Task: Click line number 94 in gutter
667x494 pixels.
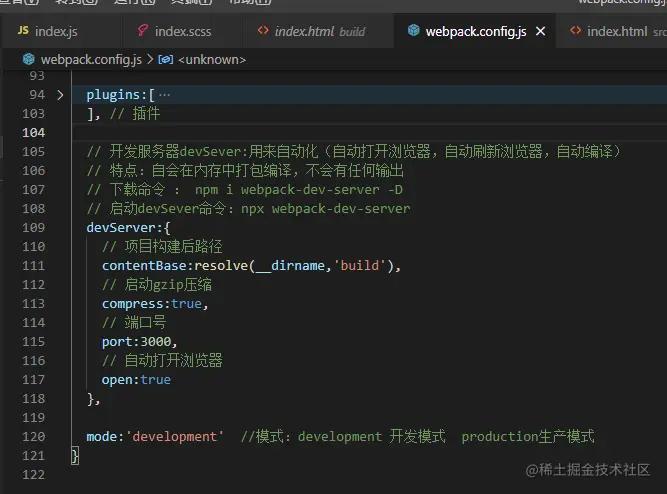Action: [x=37, y=94]
